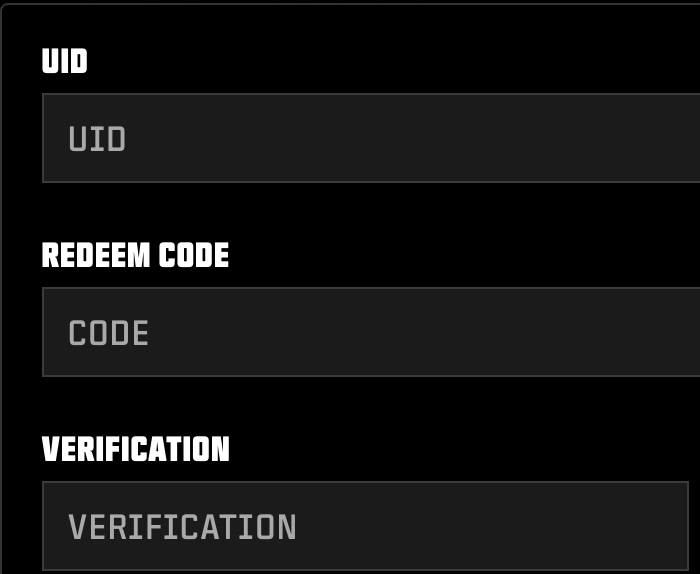Click the REDEEM CODE heading label
The image size is (700, 574).
(135, 256)
